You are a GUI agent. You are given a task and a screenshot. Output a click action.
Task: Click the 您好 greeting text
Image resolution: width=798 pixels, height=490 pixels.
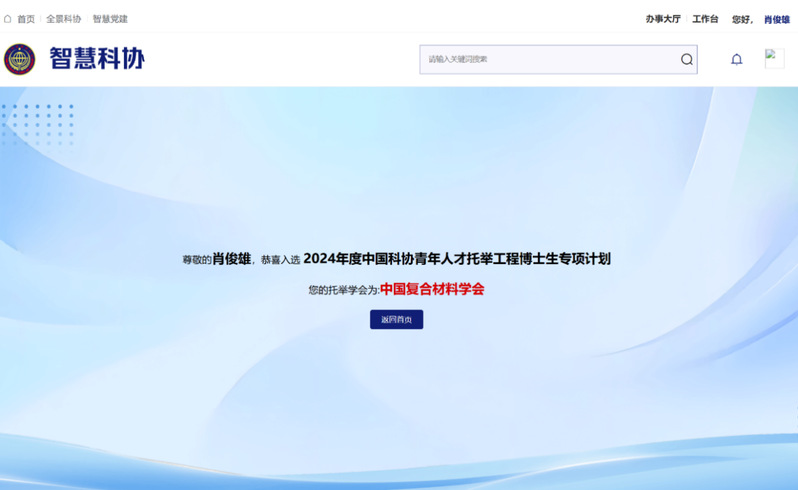point(742,19)
